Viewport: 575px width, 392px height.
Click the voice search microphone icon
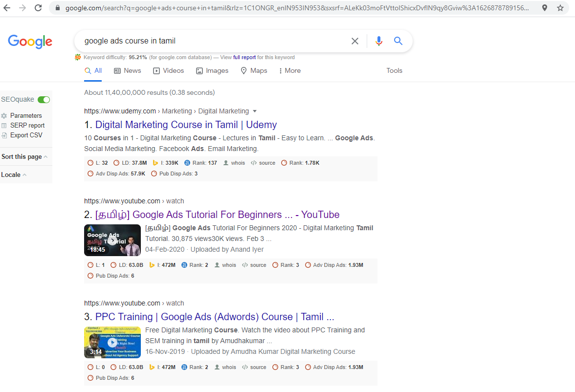click(x=378, y=41)
